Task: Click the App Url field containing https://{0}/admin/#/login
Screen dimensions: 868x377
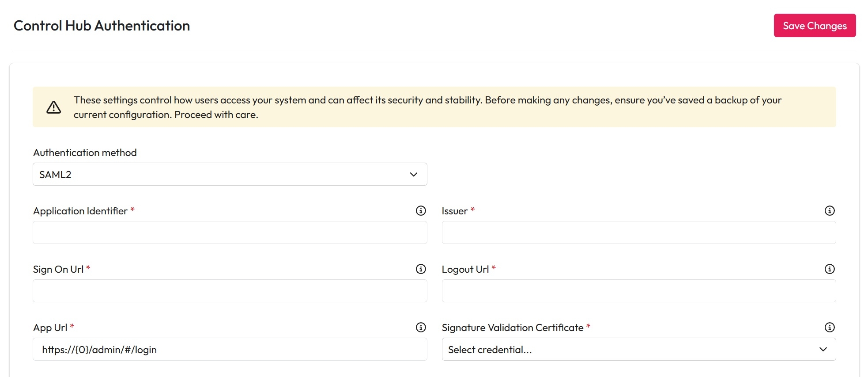Action: click(x=230, y=350)
